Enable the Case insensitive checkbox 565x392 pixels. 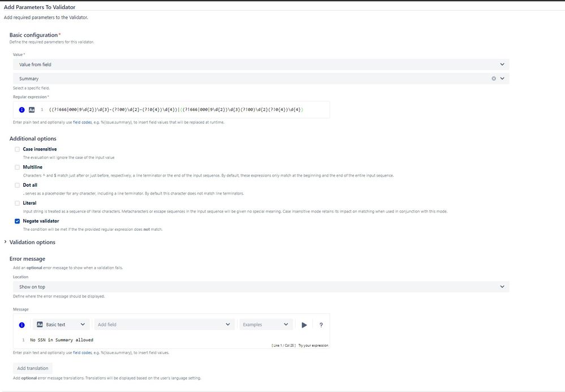18,149
